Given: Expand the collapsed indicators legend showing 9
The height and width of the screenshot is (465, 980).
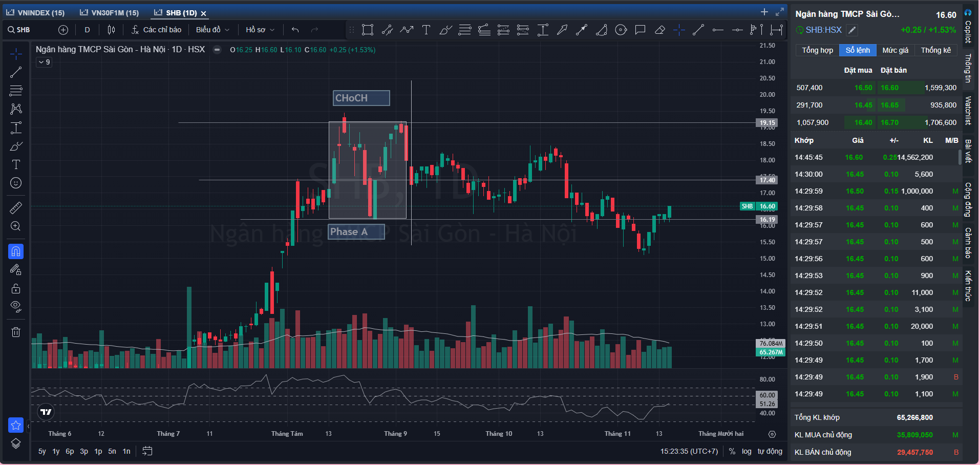Looking at the screenshot, I should coord(44,62).
